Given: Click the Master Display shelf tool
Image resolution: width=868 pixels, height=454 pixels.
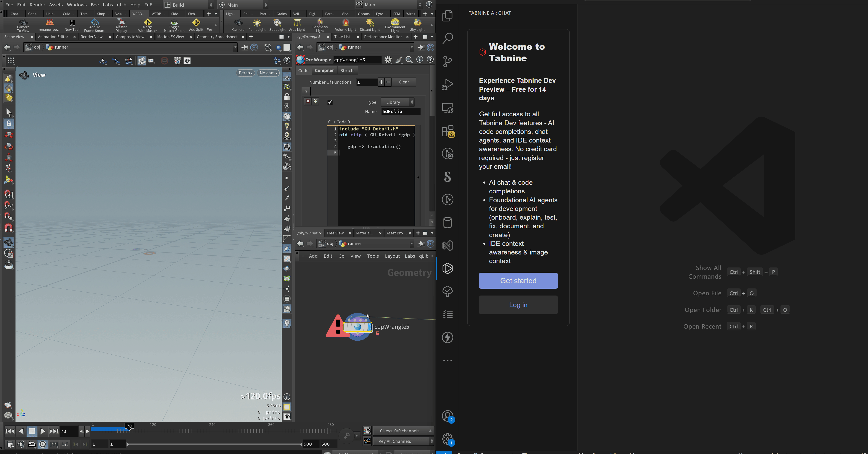Looking at the screenshot, I should 121,25.
